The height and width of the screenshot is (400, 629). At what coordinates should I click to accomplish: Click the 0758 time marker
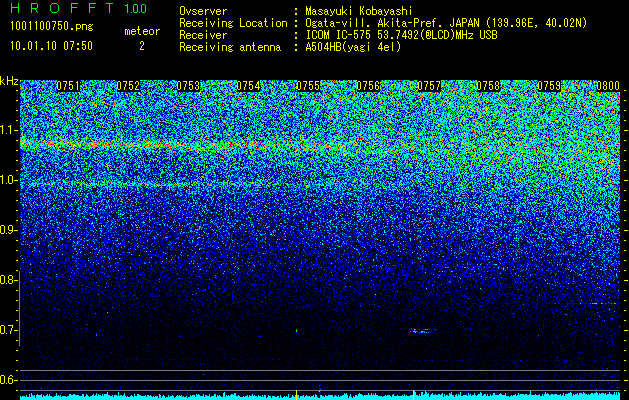click(x=489, y=86)
